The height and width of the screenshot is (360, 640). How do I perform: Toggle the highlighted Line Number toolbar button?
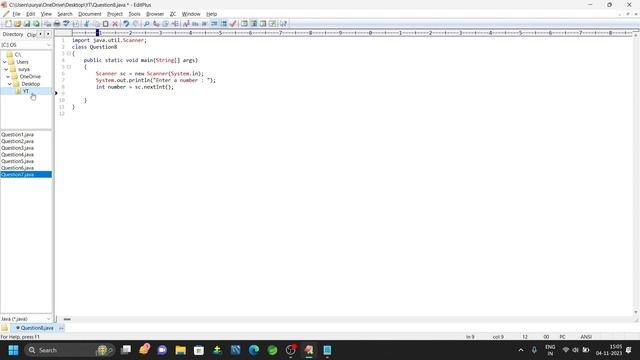click(x=224, y=24)
